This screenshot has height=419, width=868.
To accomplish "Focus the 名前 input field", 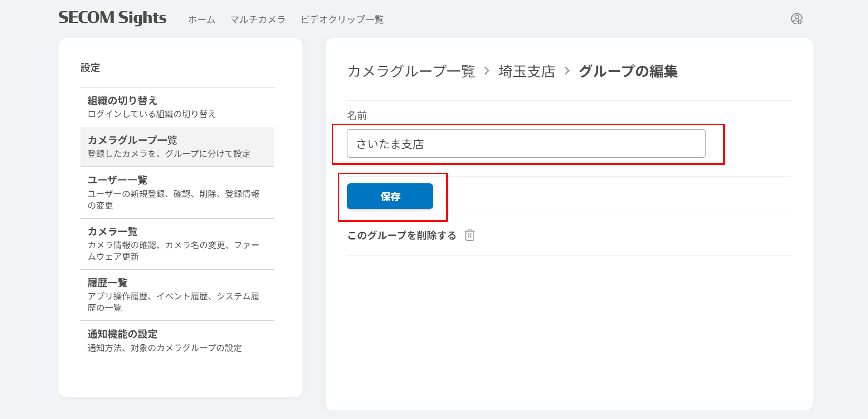I will pyautogui.click(x=526, y=144).
